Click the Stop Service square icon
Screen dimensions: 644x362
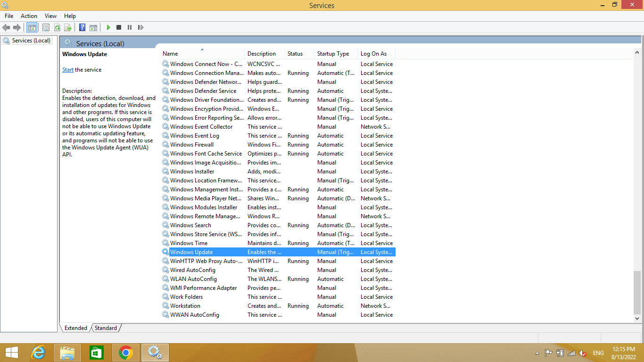pyautogui.click(x=119, y=27)
